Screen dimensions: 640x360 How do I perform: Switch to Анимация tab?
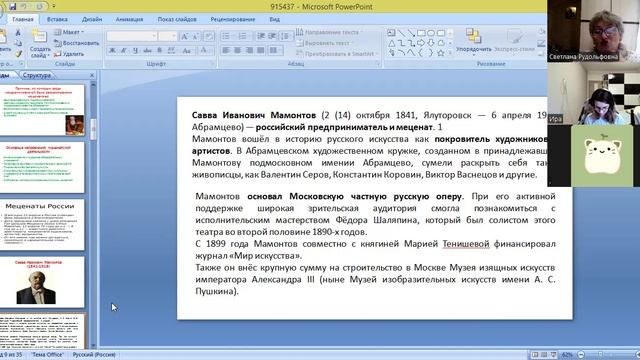point(129,19)
